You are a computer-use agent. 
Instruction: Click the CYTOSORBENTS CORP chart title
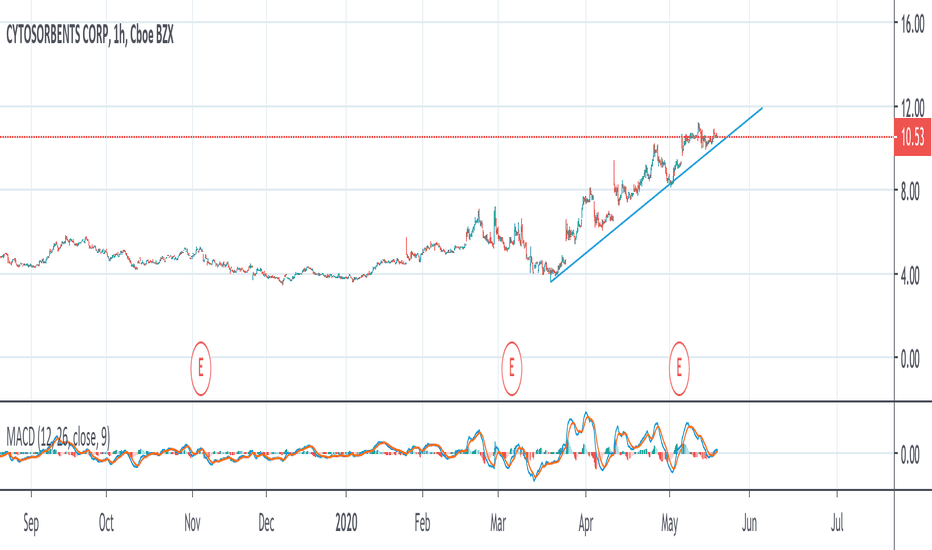click(x=90, y=36)
